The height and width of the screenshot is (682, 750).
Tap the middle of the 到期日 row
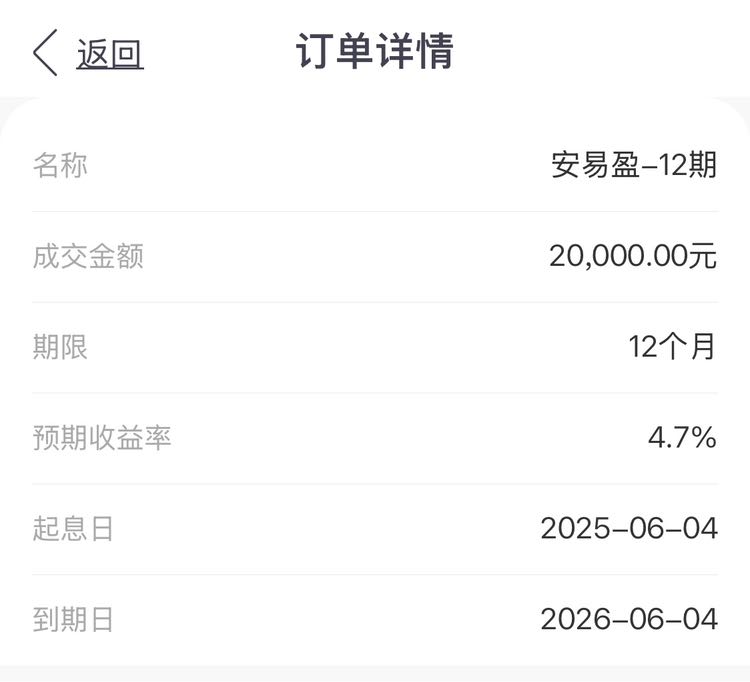(375, 620)
